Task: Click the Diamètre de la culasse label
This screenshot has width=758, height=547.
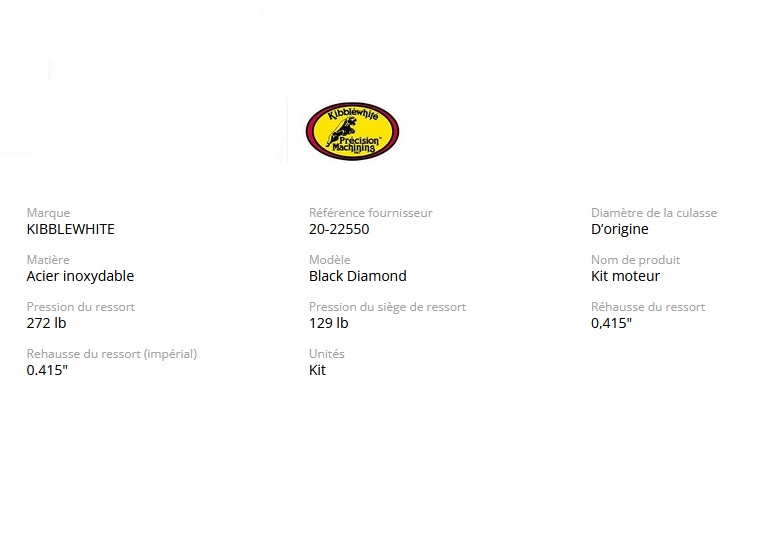Action: point(654,213)
